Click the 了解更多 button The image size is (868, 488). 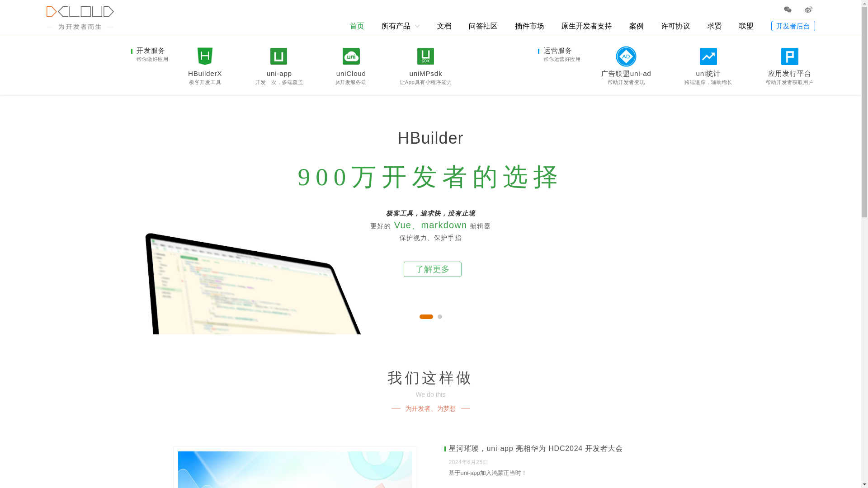[x=433, y=269]
